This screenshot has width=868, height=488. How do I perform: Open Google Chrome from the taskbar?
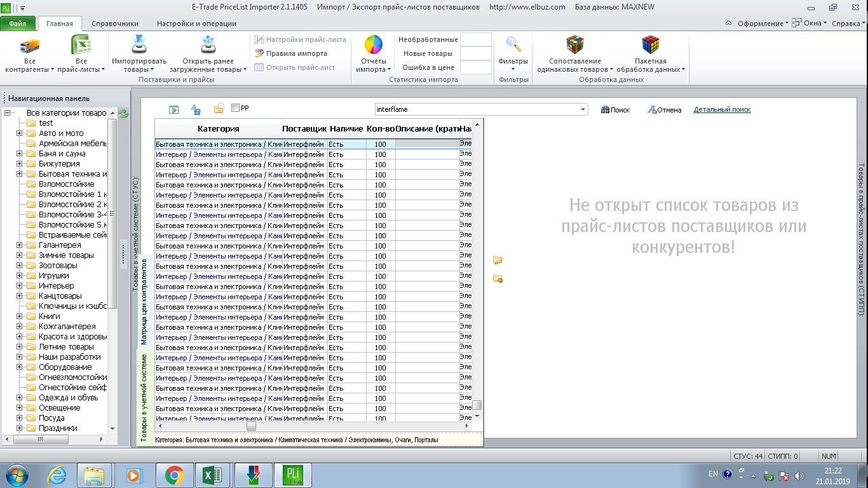[174, 475]
